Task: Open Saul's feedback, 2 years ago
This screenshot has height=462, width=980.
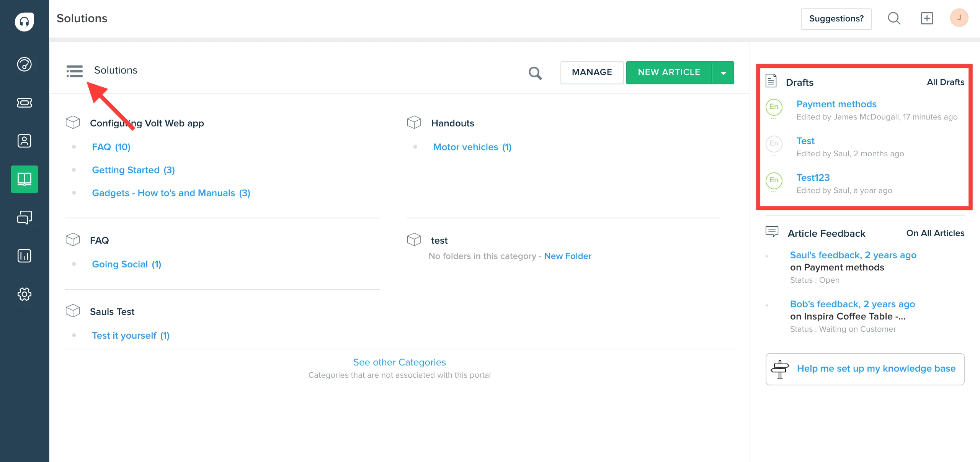Action: click(x=853, y=255)
